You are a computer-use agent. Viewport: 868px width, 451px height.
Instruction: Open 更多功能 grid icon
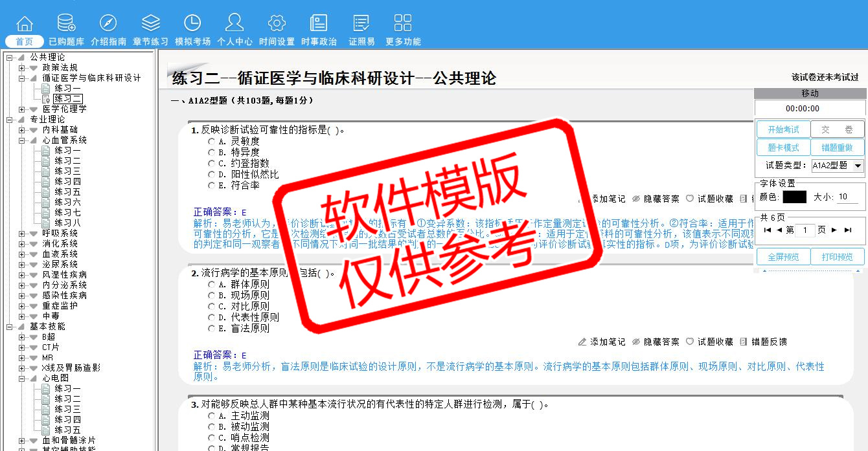pyautogui.click(x=402, y=24)
